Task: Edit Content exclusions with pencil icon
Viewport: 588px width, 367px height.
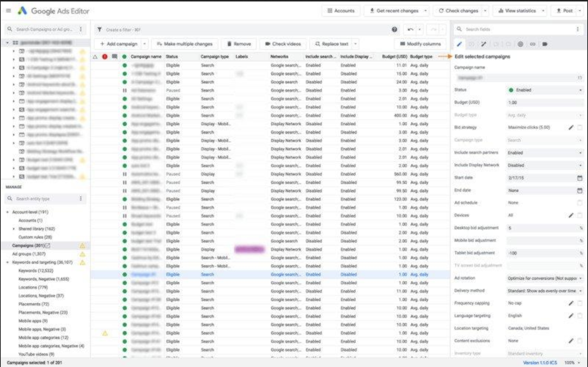Action: click(x=571, y=341)
